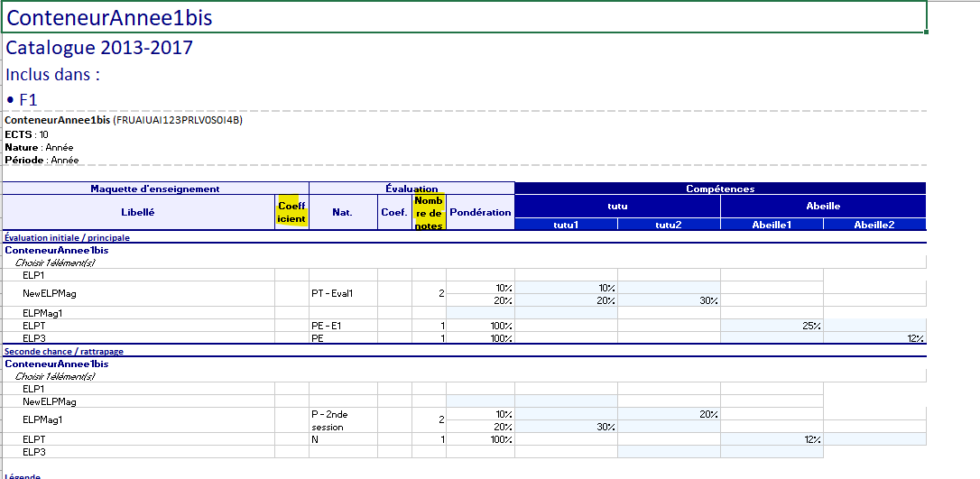Click the yellow 'Nombre de notes' header cell
The height and width of the screenshot is (479, 980).
coord(429,213)
